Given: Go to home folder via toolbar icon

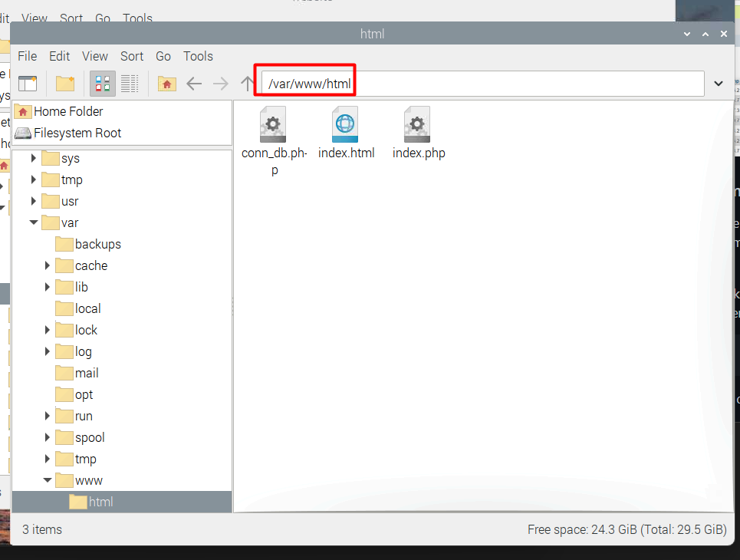Looking at the screenshot, I should (x=166, y=84).
